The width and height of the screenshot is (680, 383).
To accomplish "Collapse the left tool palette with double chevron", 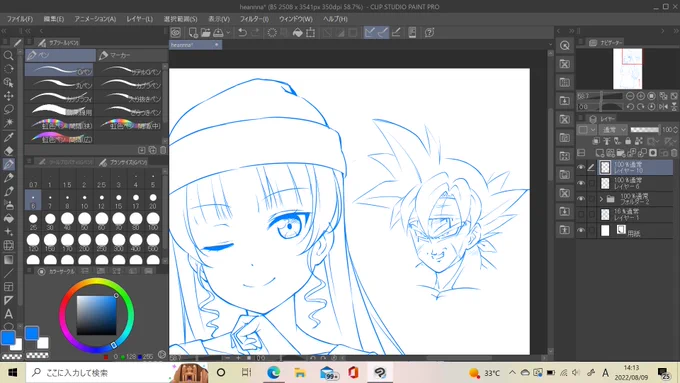I will click(4, 31).
